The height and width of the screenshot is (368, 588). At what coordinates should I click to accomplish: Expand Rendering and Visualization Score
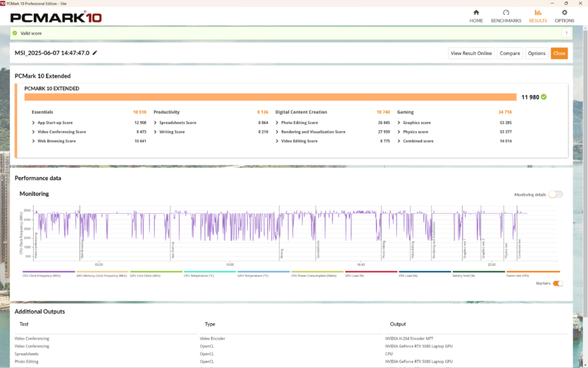[x=277, y=132]
